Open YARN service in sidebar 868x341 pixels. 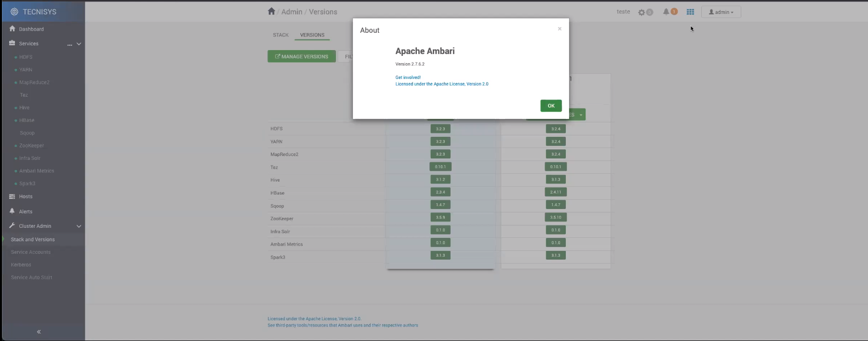pos(26,70)
